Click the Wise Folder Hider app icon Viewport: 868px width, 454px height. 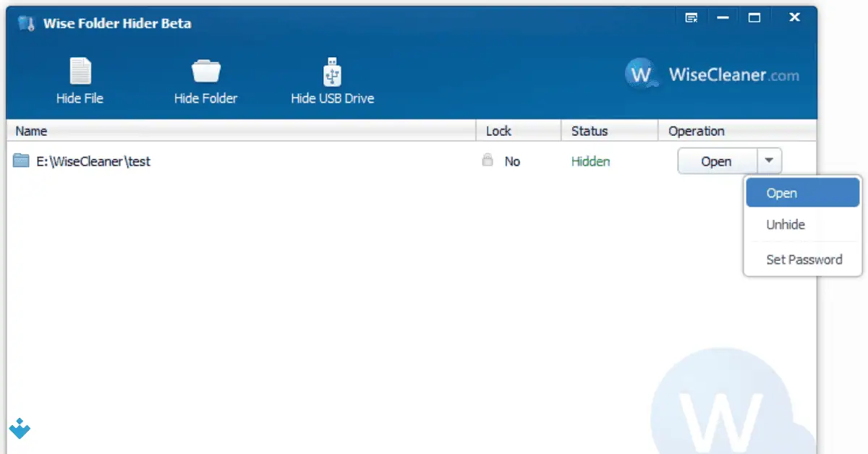27,22
